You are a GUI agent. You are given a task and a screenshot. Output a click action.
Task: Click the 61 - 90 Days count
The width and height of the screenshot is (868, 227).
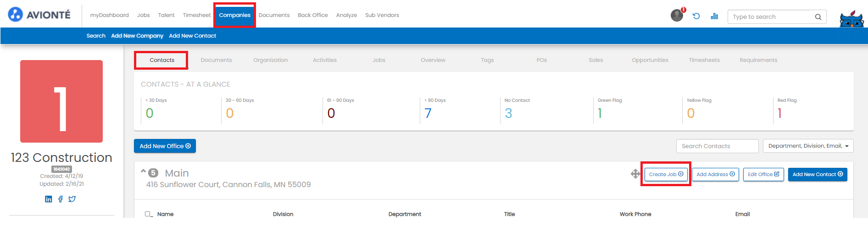[x=331, y=113]
